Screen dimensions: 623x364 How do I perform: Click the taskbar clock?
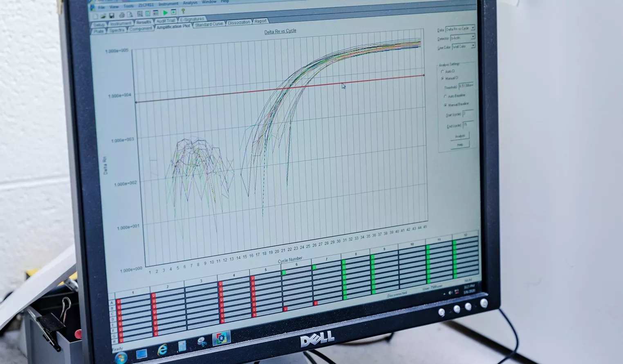[469, 288]
